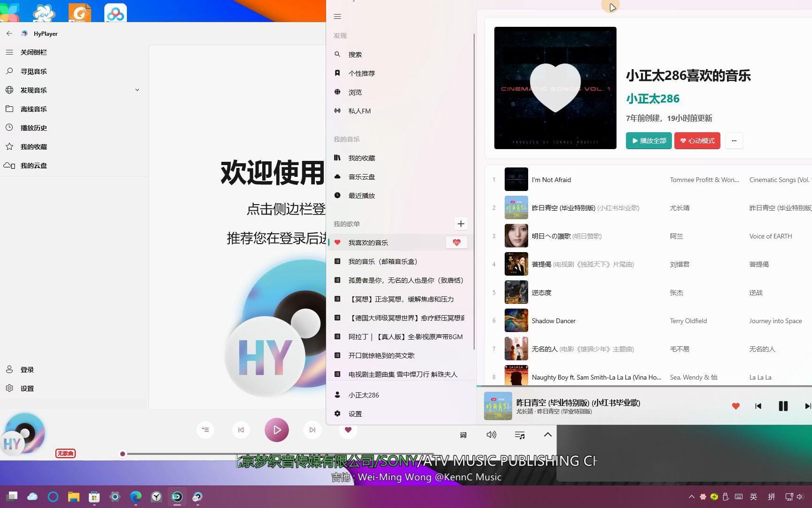
Task: Click 登录 to sign in
Action: coord(27,369)
